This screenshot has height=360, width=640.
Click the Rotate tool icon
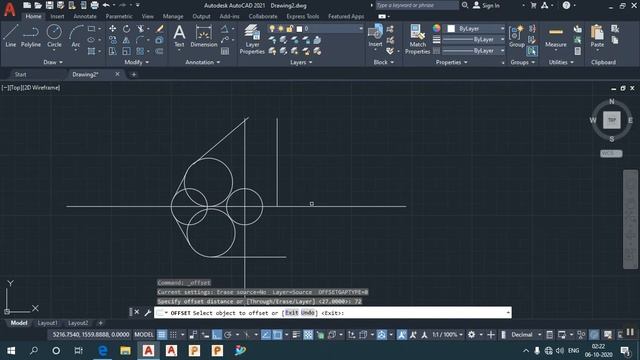click(x=127, y=29)
